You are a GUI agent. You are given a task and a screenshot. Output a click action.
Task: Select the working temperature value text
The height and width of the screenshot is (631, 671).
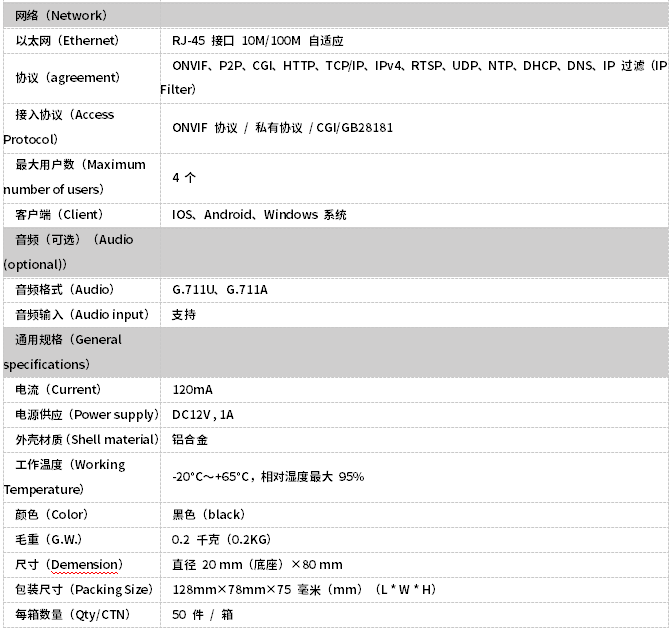coord(267,477)
